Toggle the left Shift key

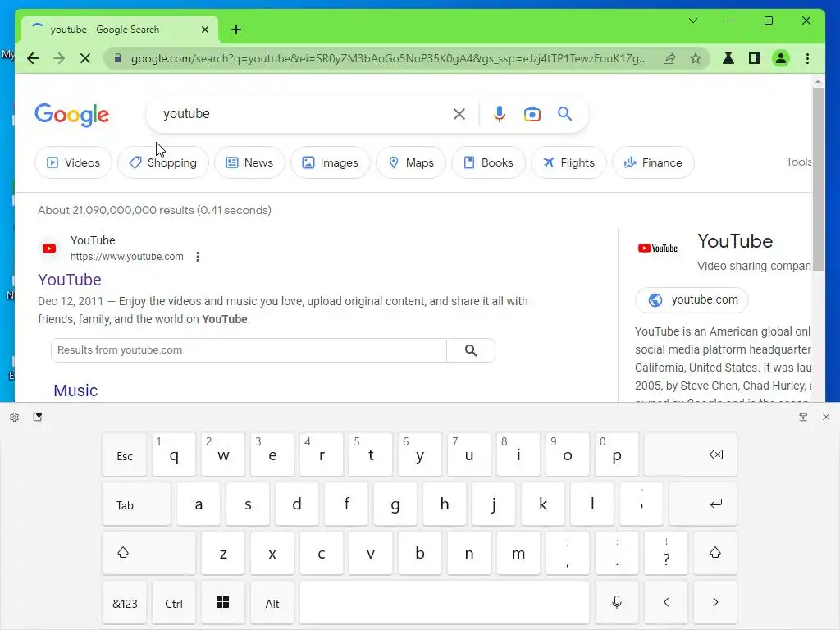[x=149, y=554]
